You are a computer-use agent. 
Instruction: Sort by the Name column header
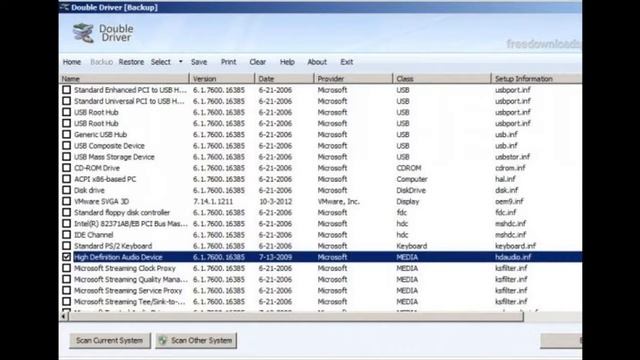click(124, 78)
